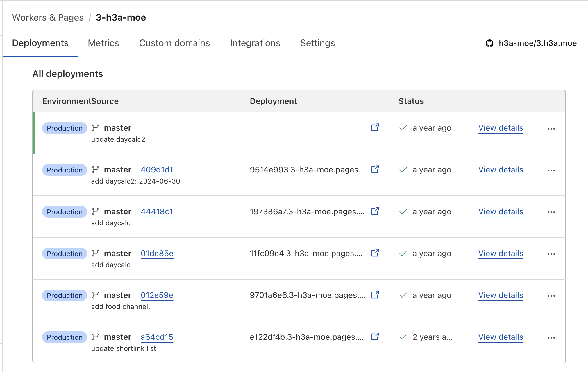
Task: Click branch icon in 012e59e row
Action: pyautogui.click(x=95, y=295)
